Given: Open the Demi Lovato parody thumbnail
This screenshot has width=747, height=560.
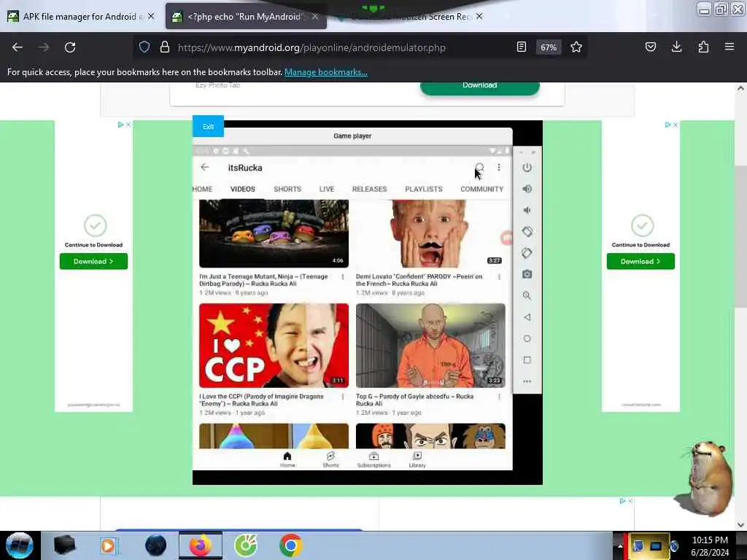Looking at the screenshot, I should (x=430, y=233).
